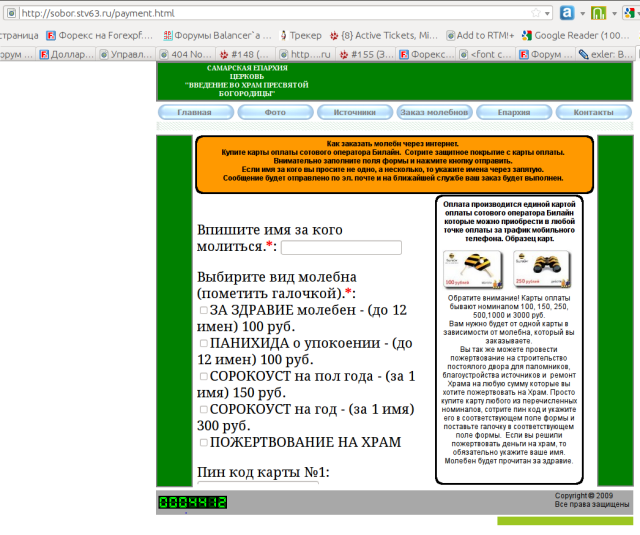Screen dimensions: 640x535
Task: Tick the СОРОКОУСТ на год checkbox
Action: 203,409
